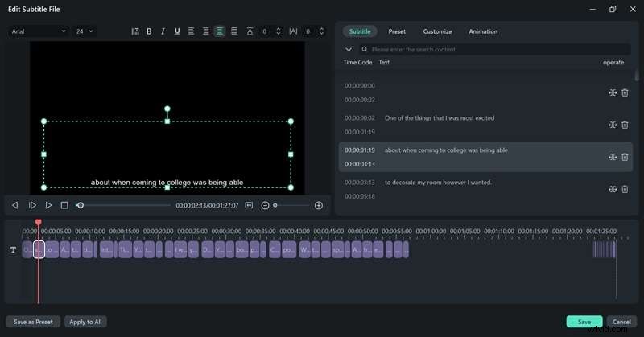Screen dimensions: 644x337
Task: Click Apply to All button
Action: [x=85, y=322]
